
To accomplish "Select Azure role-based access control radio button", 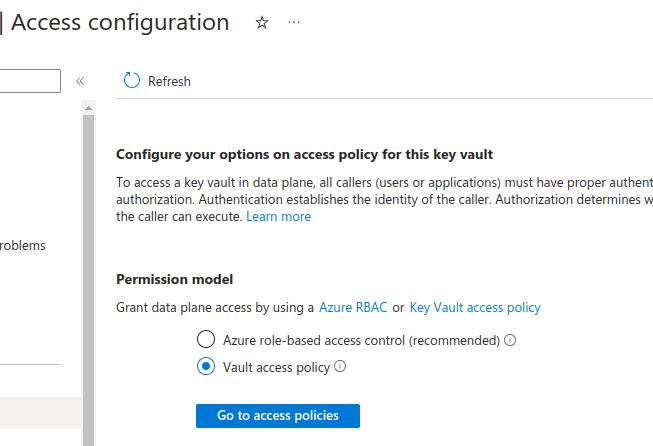I will click(206, 339).
